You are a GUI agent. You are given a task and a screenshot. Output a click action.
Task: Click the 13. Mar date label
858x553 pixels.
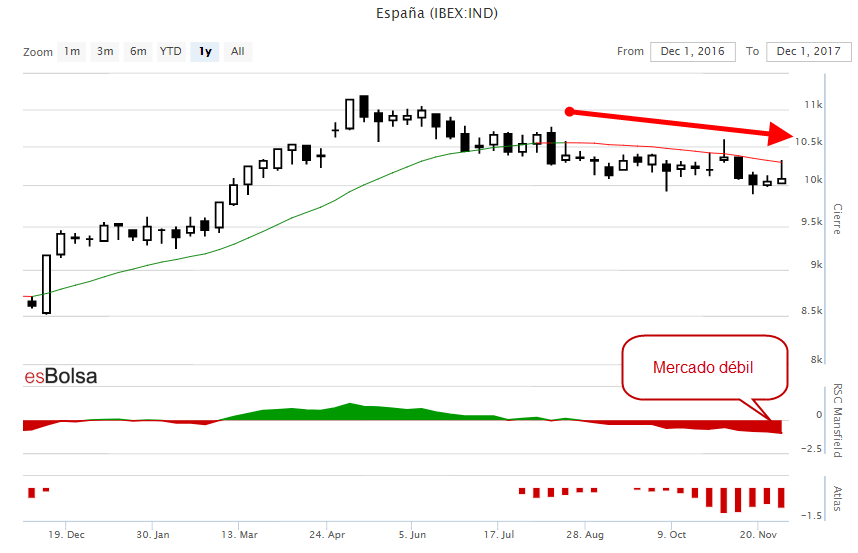click(x=239, y=534)
